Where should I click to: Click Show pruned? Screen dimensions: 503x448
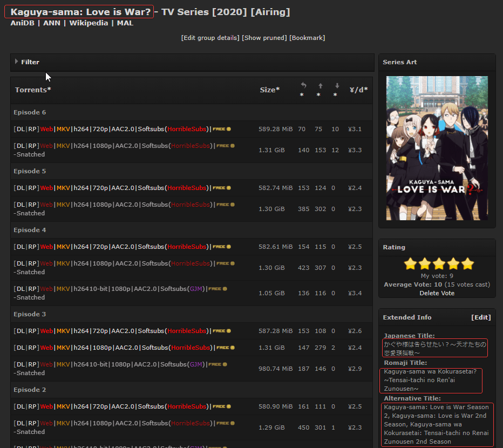(264, 38)
